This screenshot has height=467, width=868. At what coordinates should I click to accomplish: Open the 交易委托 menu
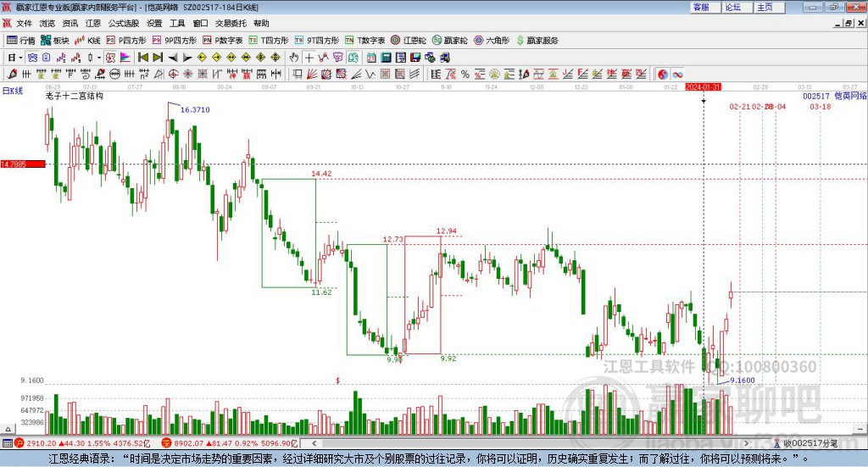tap(231, 23)
